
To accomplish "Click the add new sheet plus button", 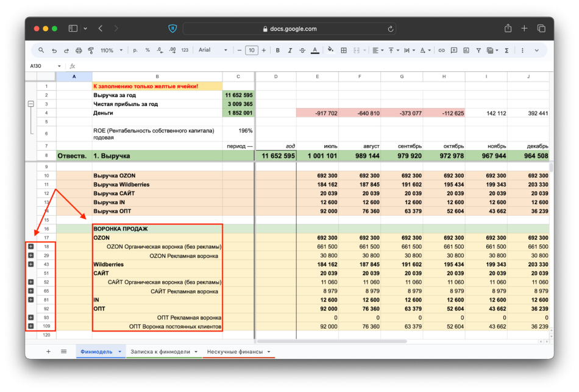I will [49, 352].
